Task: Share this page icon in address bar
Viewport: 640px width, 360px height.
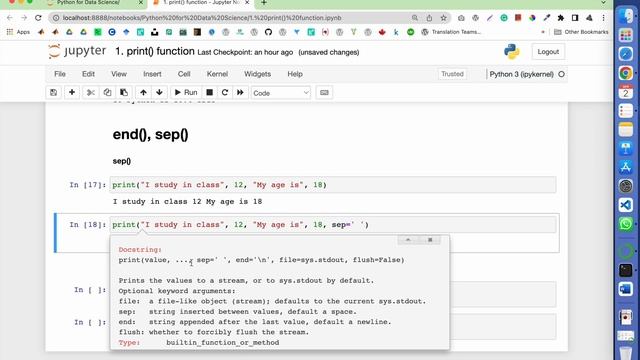Action: (x=429, y=18)
